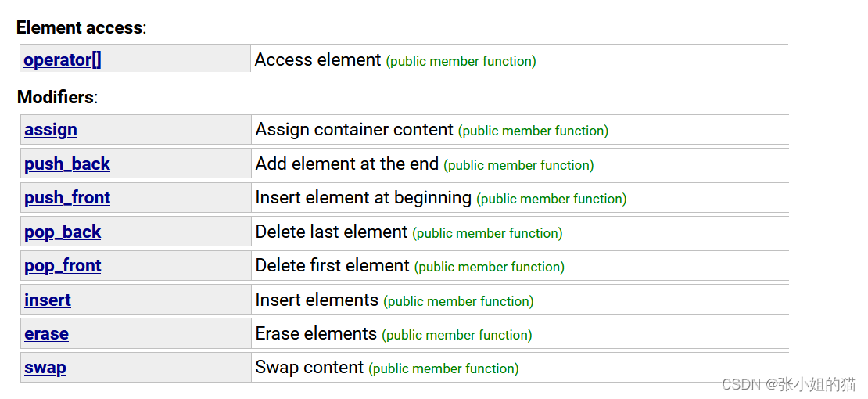Click 'Delete first element' description
Image resolution: width=868 pixels, height=399 pixels.
332,266
